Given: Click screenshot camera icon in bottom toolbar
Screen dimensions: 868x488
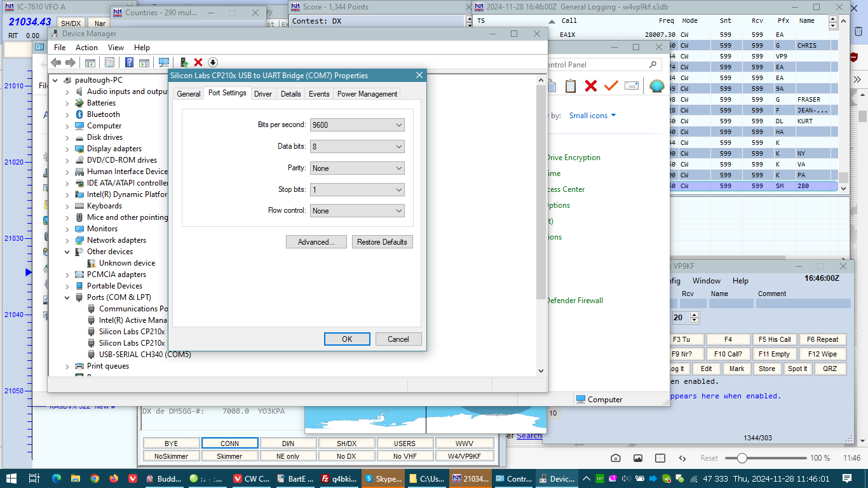Looking at the screenshot, I should tap(616, 458).
